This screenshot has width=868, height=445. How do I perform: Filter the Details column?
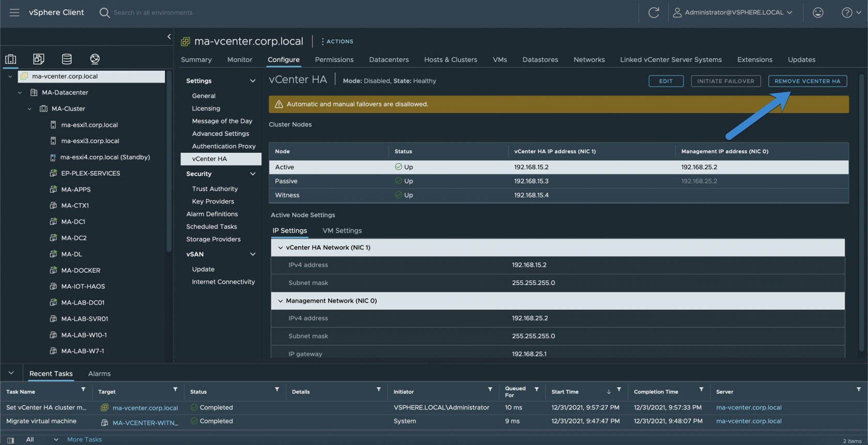coord(379,389)
